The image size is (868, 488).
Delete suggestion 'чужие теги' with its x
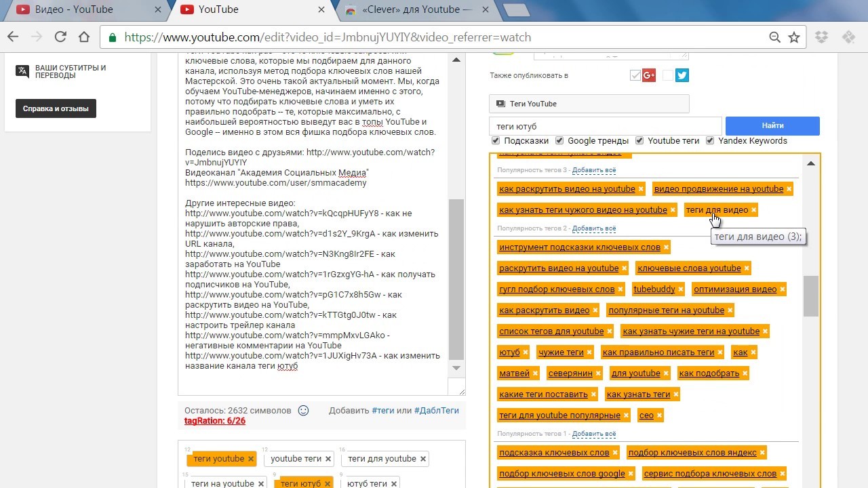point(589,352)
